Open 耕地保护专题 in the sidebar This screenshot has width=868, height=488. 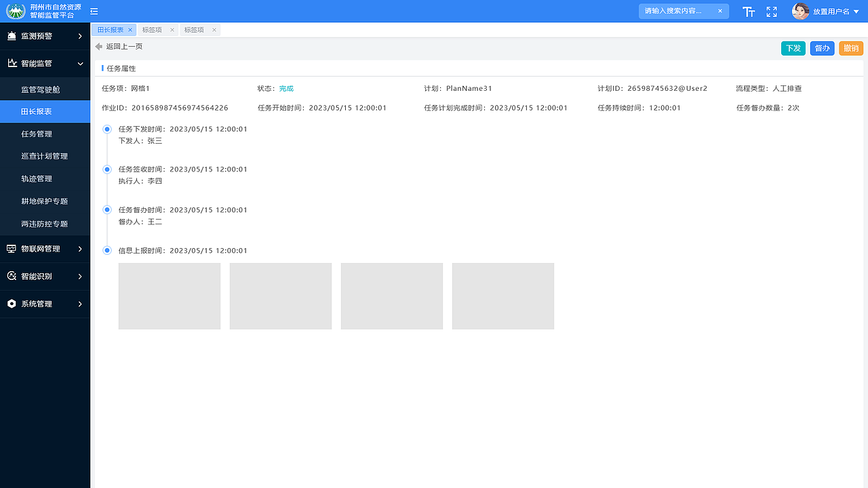(45, 201)
